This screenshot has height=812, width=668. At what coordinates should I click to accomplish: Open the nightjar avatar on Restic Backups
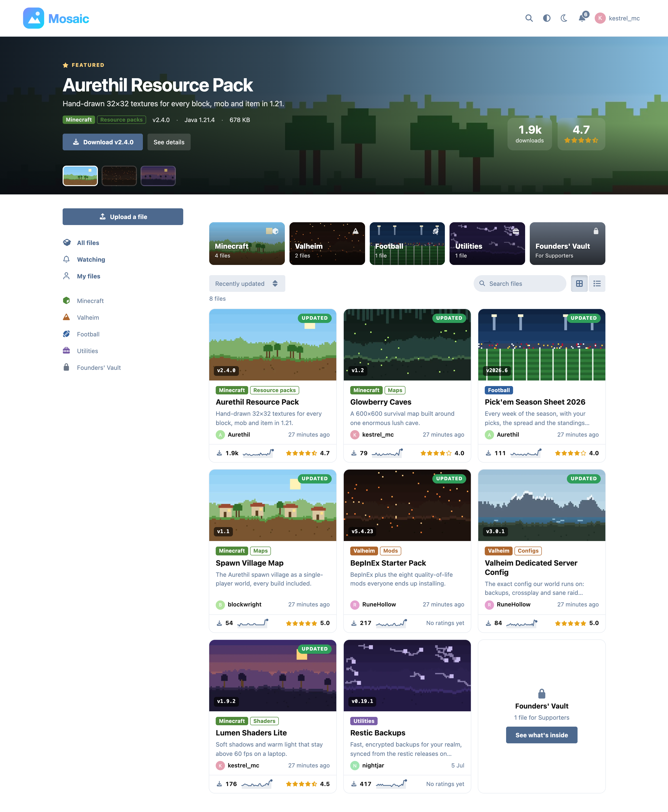[x=355, y=765]
